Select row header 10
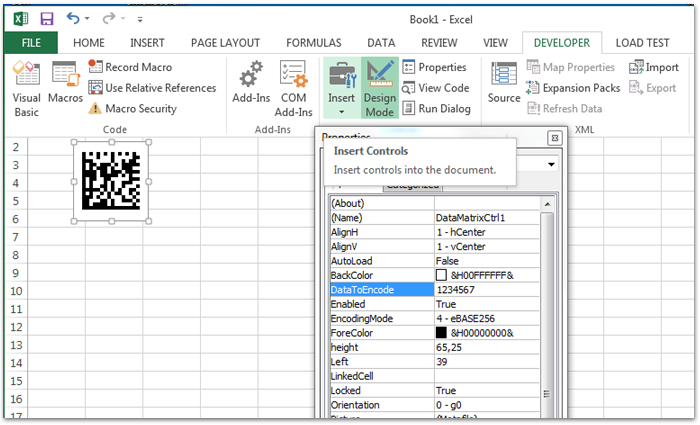This screenshot has height=425, width=700. pyautogui.click(x=16, y=291)
